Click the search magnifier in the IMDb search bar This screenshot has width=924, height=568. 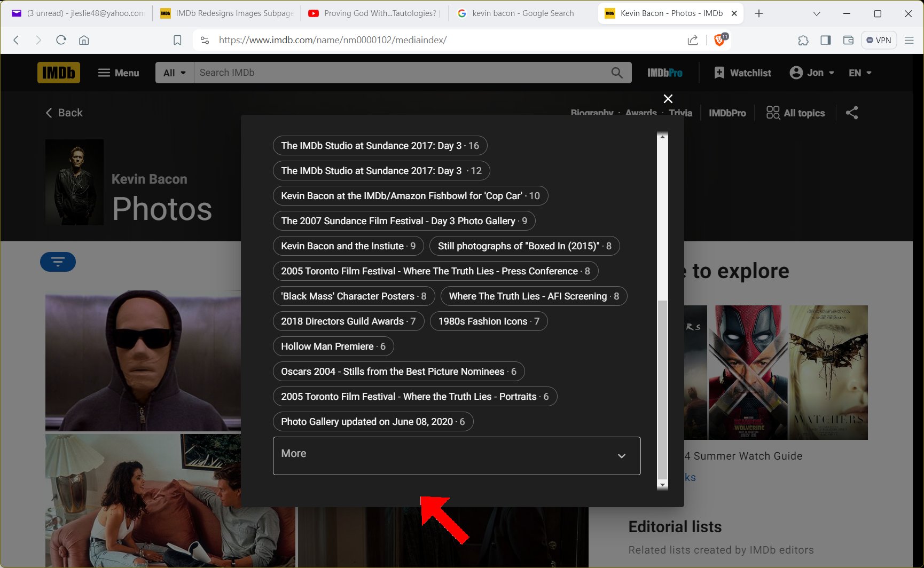(616, 73)
